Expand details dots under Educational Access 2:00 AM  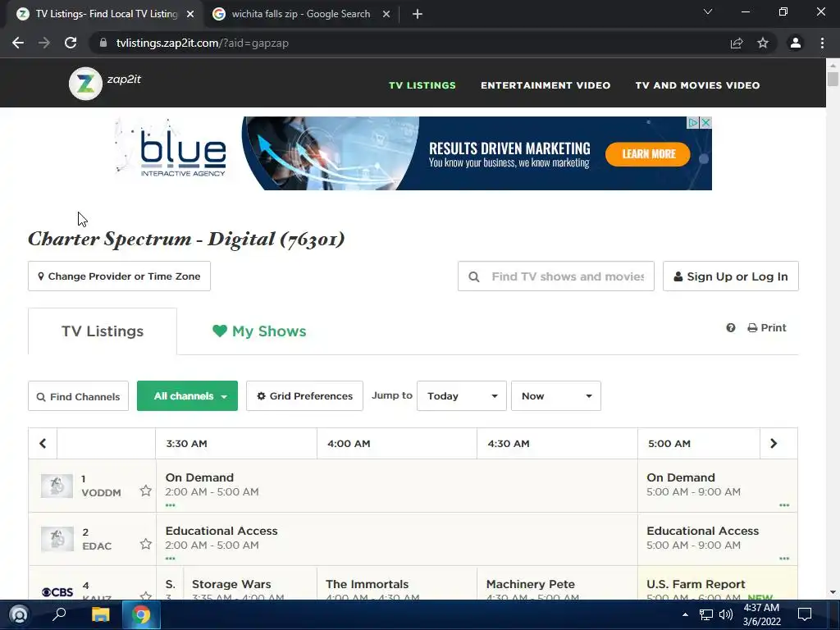pyautogui.click(x=171, y=559)
